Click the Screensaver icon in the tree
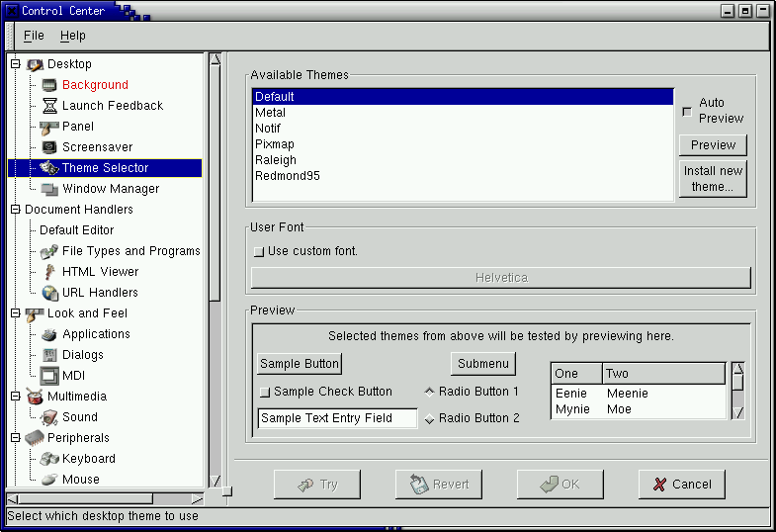The image size is (776, 532). (49, 147)
